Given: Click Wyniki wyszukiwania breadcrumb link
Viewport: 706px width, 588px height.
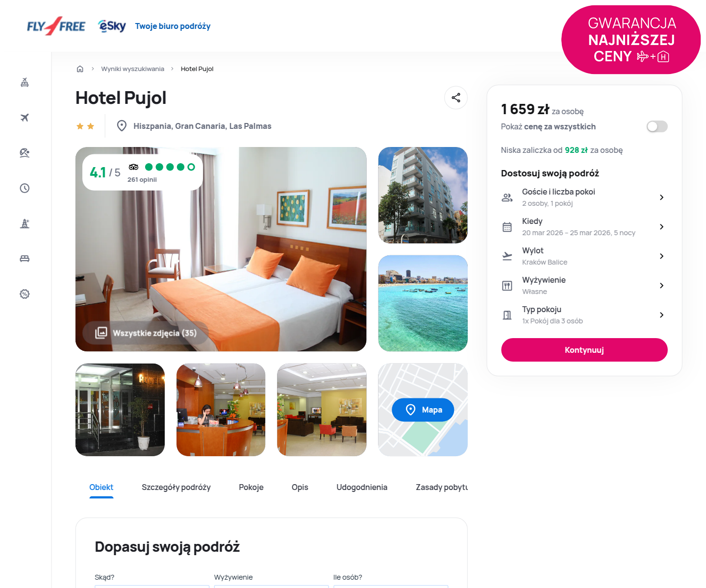Looking at the screenshot, I should click(132, 69).
